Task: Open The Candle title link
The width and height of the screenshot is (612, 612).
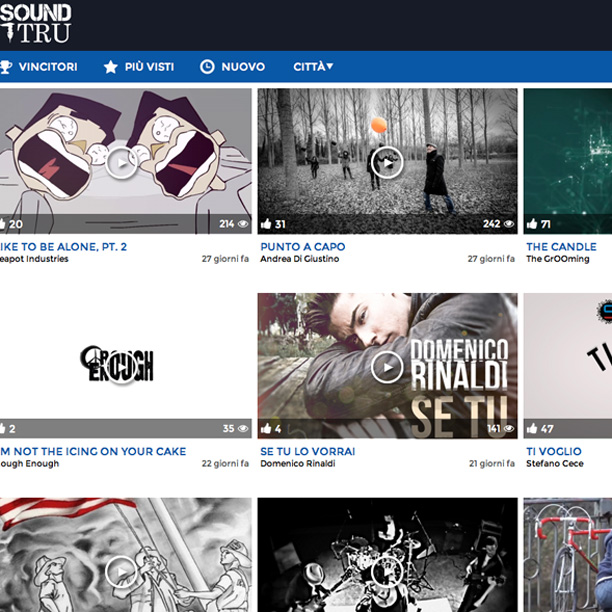Action: 561,247
